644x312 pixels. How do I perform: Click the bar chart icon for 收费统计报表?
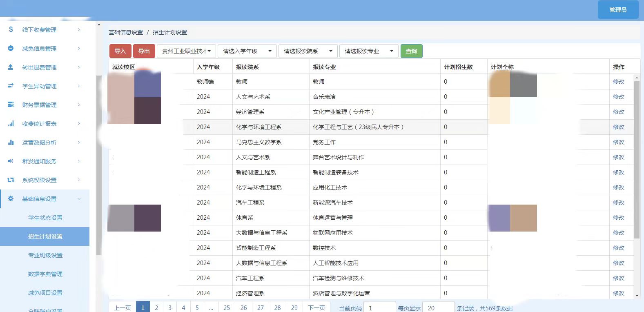[11, 123]
